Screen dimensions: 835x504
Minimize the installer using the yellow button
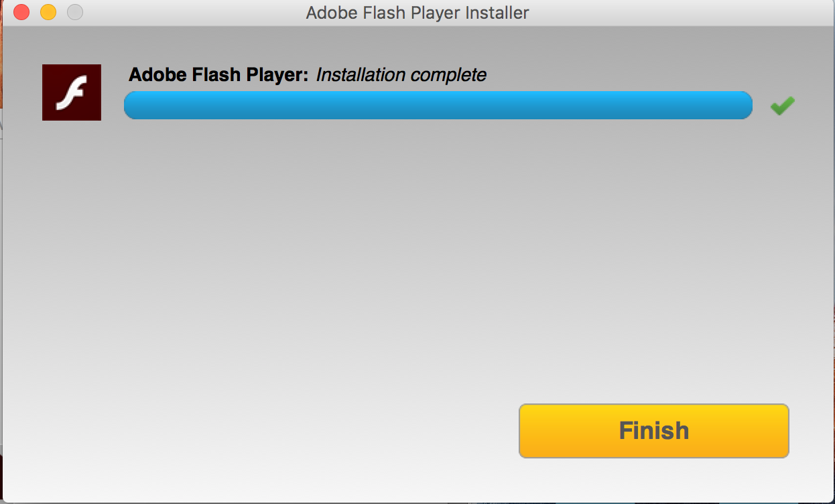tap(48, 12)
